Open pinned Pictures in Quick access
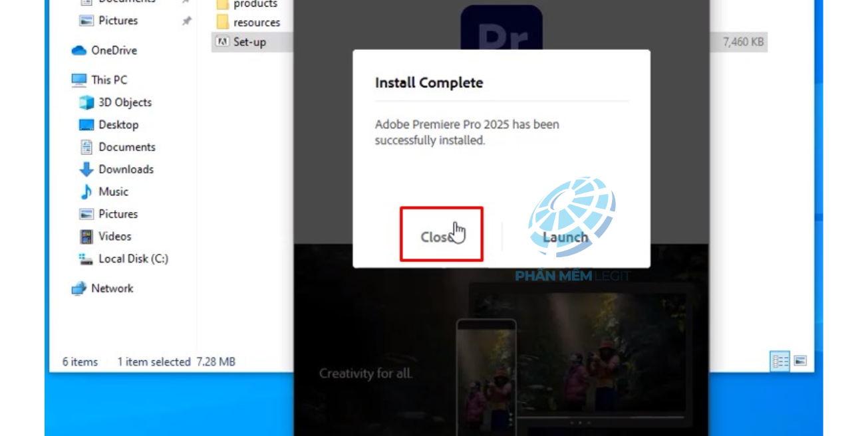This screenshot has height=436, width=868. pos(118,21)
